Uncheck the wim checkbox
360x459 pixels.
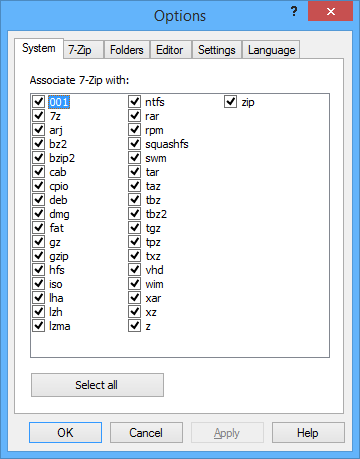point(134,284)
